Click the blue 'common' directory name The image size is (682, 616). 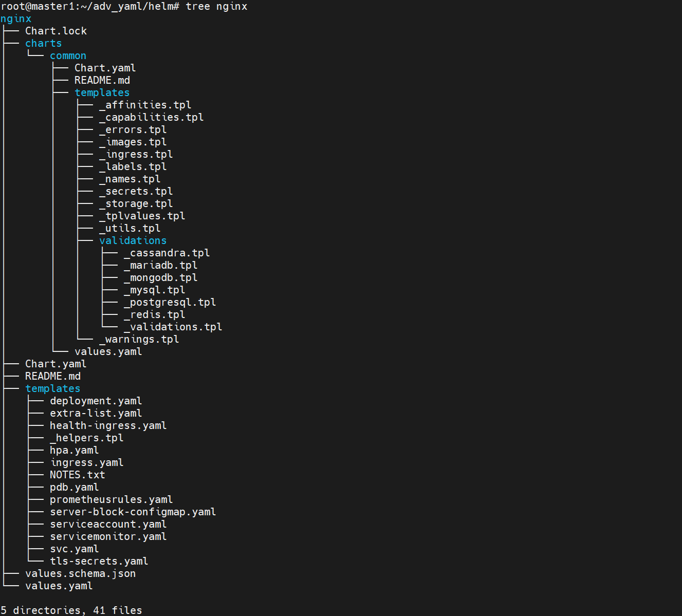pos(68,55)
